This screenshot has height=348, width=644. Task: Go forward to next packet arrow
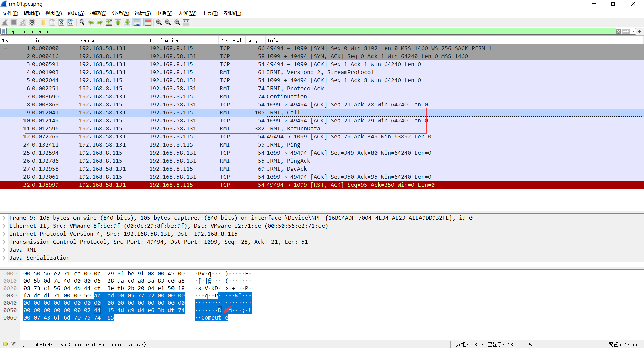click(x=100, y=22)
